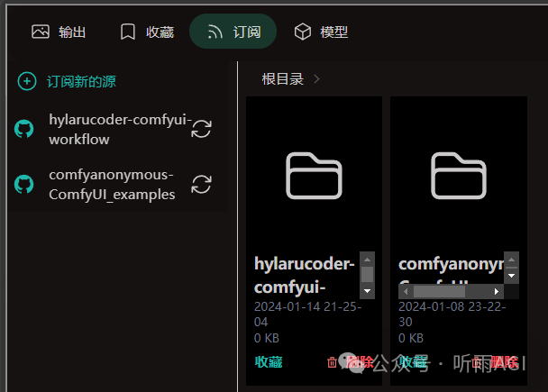The height and width of the screenshot is (392, 548).
Task: Open the 输出 (Output) tab
Action: (59, 32)
